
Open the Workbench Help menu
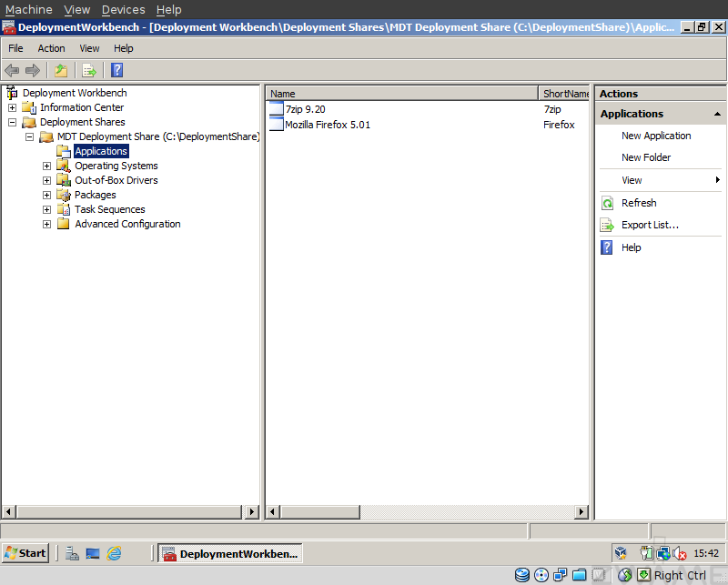coord(124,48)
